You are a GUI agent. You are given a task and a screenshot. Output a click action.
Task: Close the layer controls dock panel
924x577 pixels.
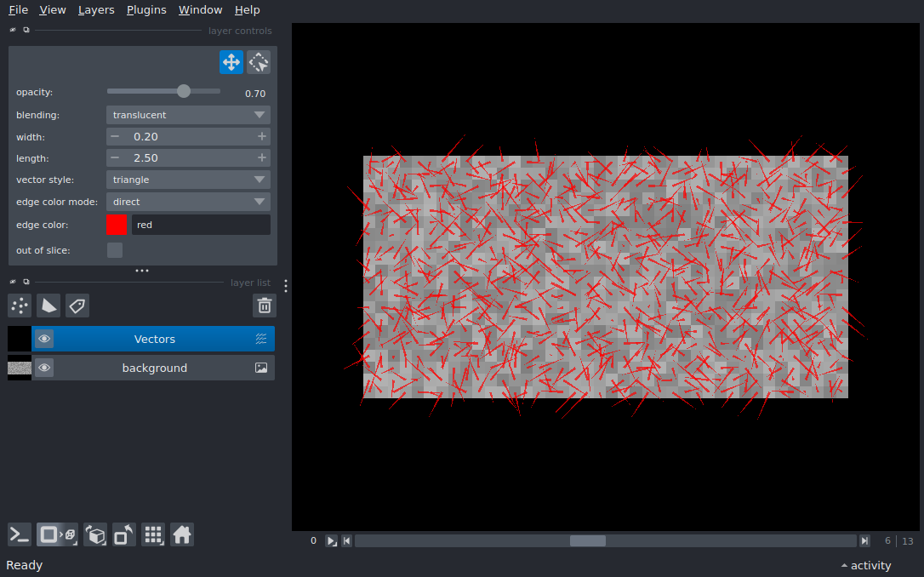coord(13,30)
